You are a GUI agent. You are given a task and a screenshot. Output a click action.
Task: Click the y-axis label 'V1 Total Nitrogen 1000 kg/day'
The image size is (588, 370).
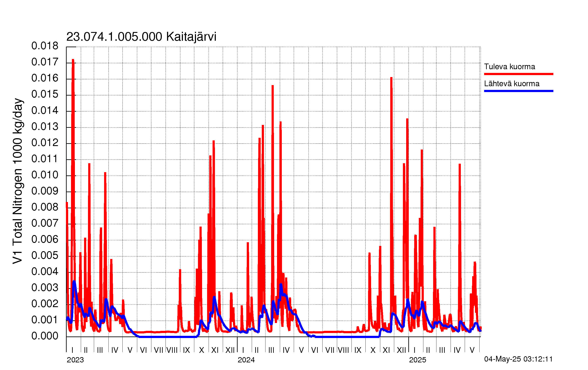18,181
